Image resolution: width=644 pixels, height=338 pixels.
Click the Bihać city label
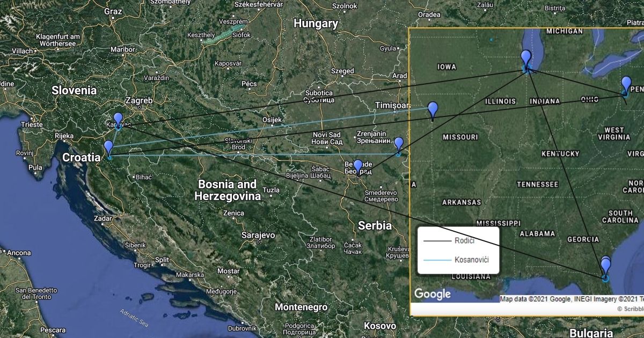[x=143, y=177]
